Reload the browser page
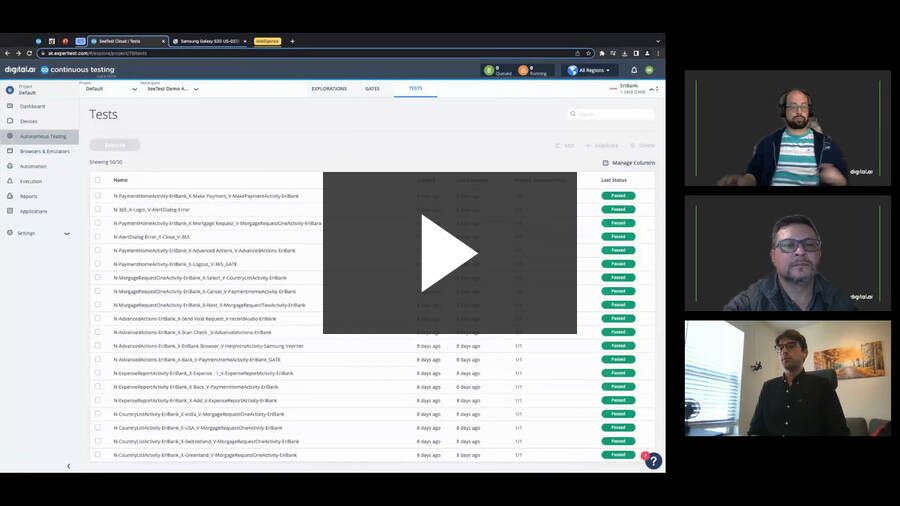 (29, 53)
